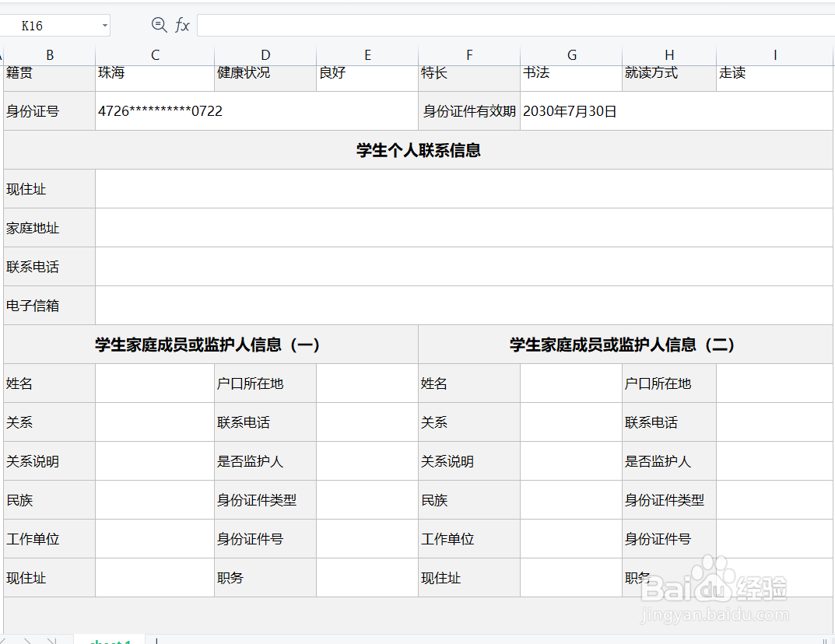The image size is (835, 644).
Task: Click the previous-sheet navigation arrow
Action: point(28,640)
